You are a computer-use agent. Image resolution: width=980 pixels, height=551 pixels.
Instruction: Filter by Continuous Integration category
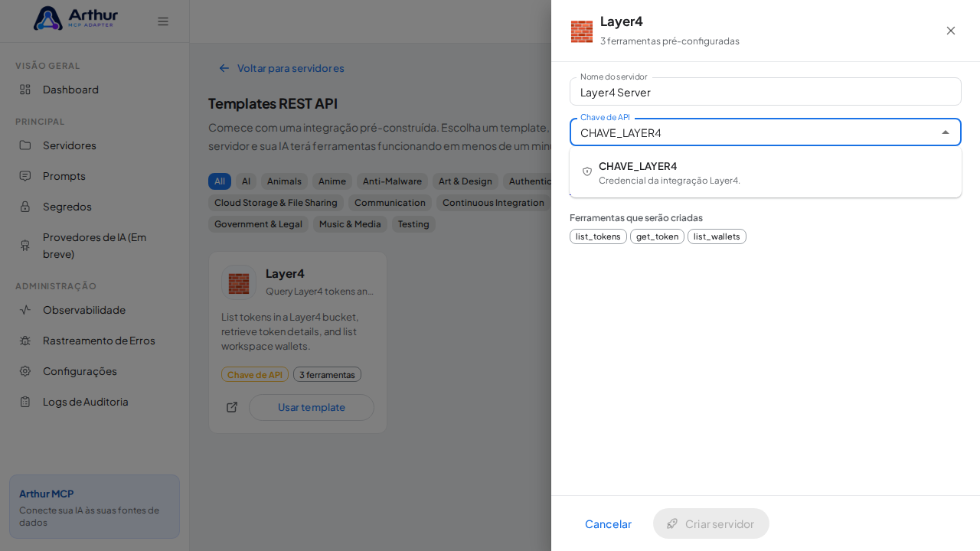(x=494, y=203)
